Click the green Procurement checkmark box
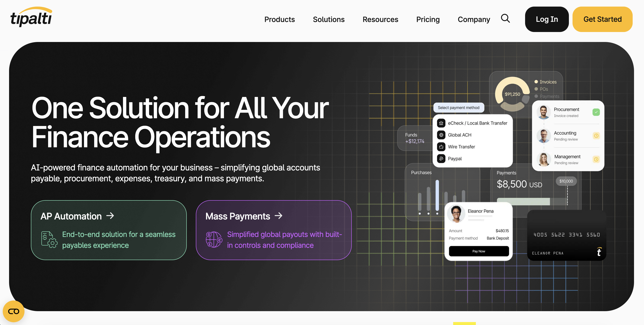This screenshot has height=325, width=644. 596,112
